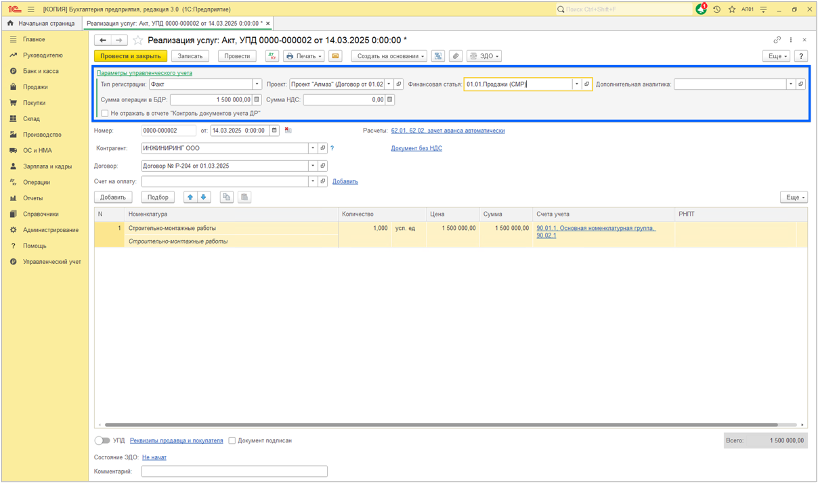Open the Контрагент record with its open button
Image resolution: width=818 pixels, height=483 pixels.
[x=323, y=148]
